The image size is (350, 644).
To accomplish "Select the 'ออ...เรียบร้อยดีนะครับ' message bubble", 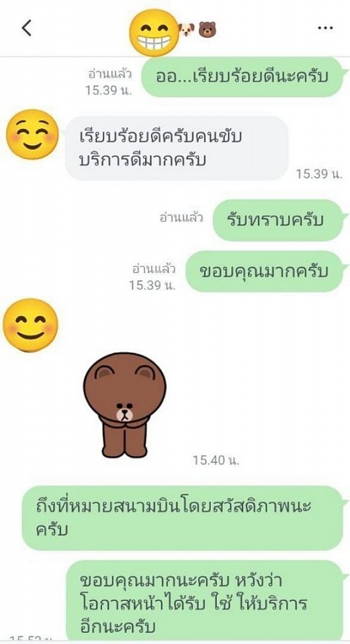I will 243,76.
